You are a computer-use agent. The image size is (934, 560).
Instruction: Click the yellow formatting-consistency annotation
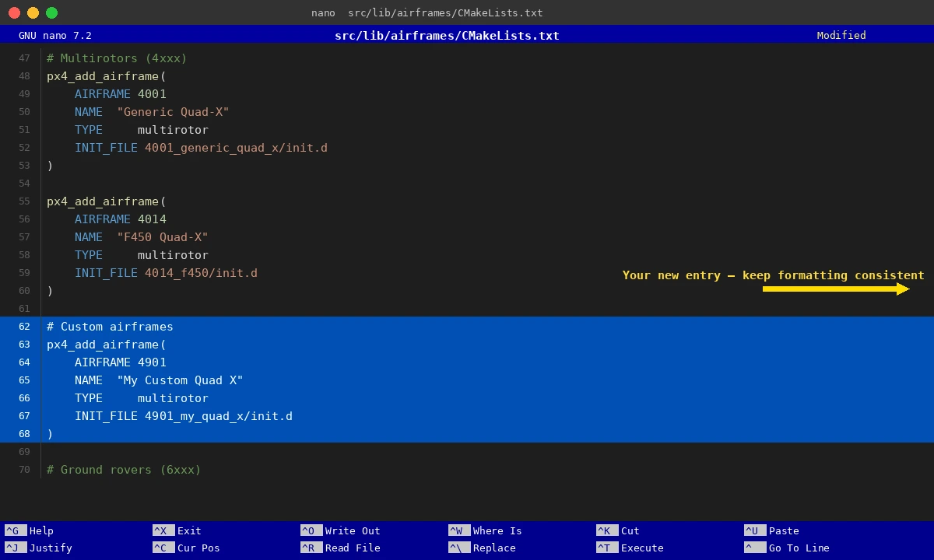(773, 275)
